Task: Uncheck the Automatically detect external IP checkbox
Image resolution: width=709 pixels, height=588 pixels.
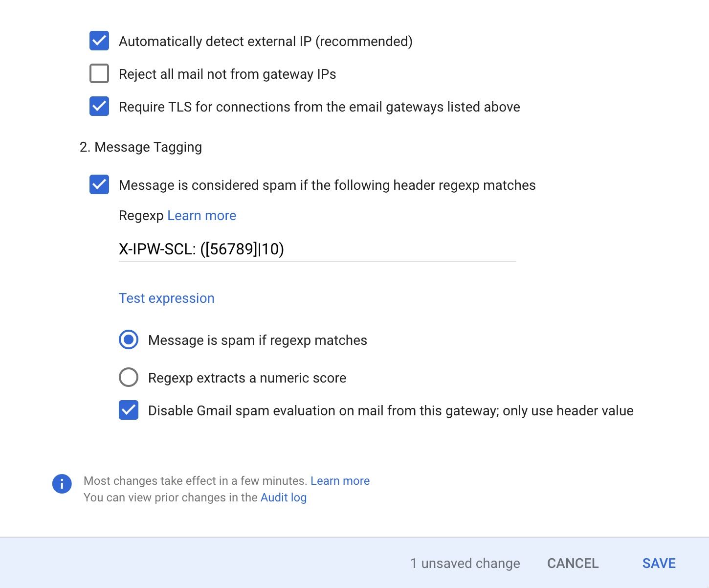Action: pyautogui.click(x=99, y=41)
